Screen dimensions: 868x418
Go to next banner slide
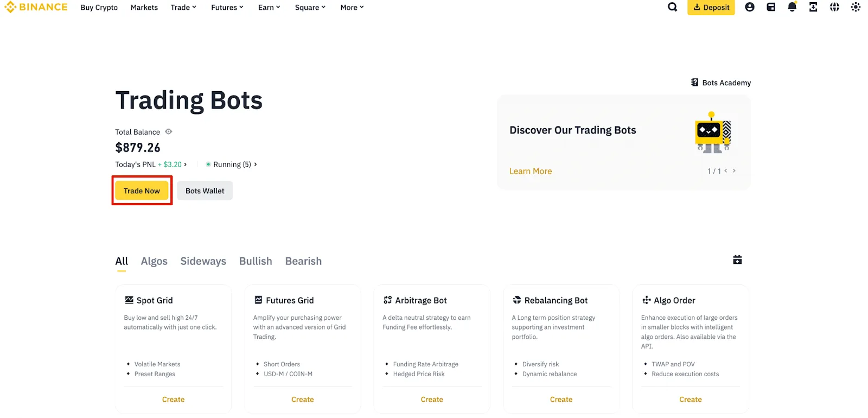pos(735,171)
